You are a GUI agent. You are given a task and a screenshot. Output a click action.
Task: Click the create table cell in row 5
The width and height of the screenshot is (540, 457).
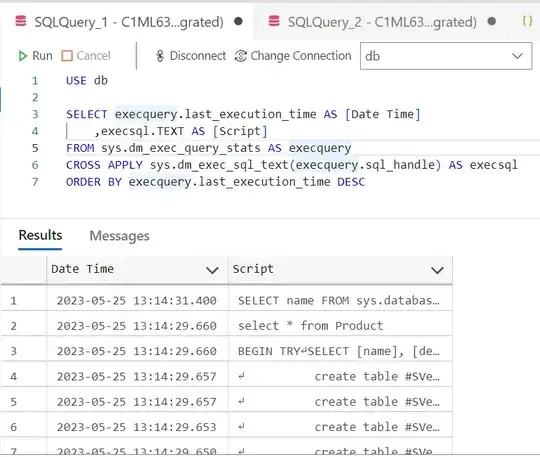(x=339, y=402)
